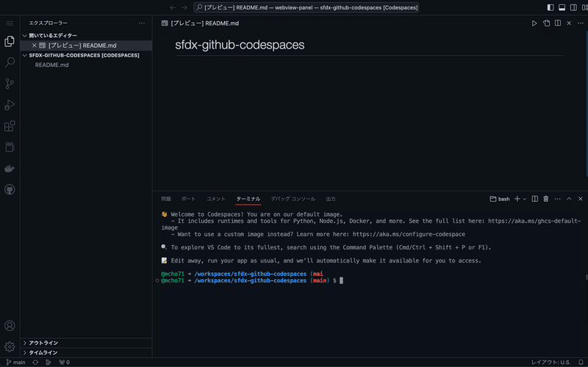Click the terminal prompt cursor line
Screen dimensions: 588x367
pyautogui.click(x=251, y=280)
